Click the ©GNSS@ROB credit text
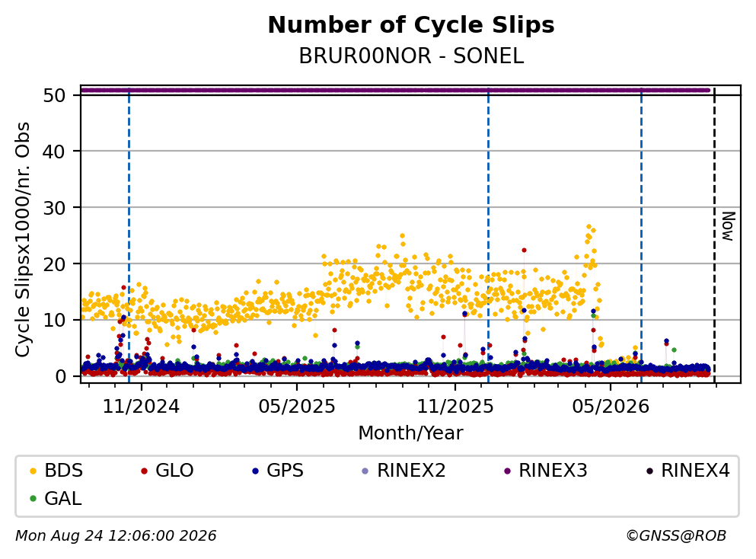Screen dimensions: 756x559 (x=676, y=536)
